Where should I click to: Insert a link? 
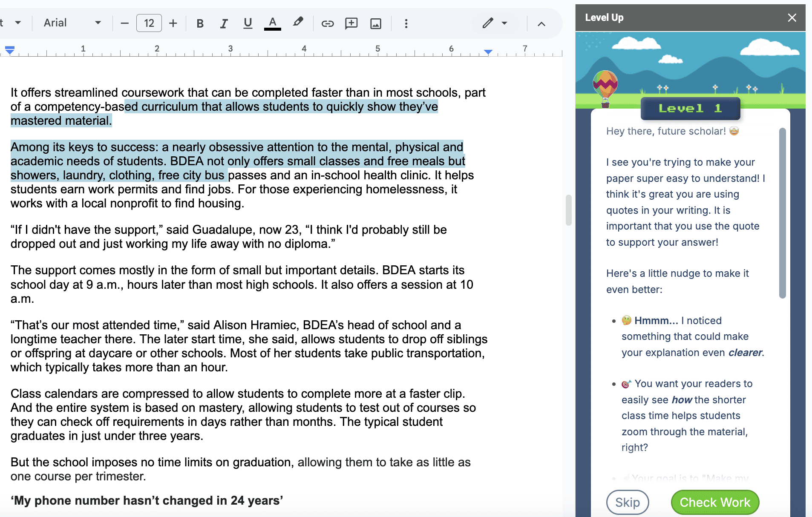[327, 23]
